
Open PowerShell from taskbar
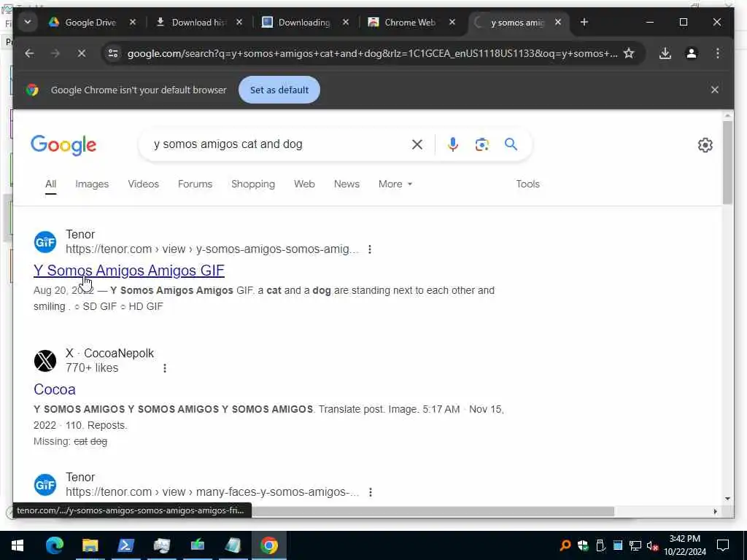pyautogui.click(x=125, y=545)
